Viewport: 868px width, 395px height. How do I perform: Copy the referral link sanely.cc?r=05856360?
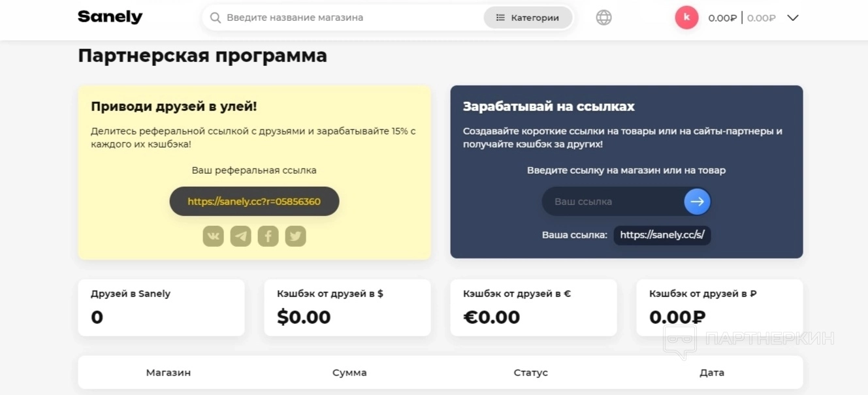[x=254, y=202]
